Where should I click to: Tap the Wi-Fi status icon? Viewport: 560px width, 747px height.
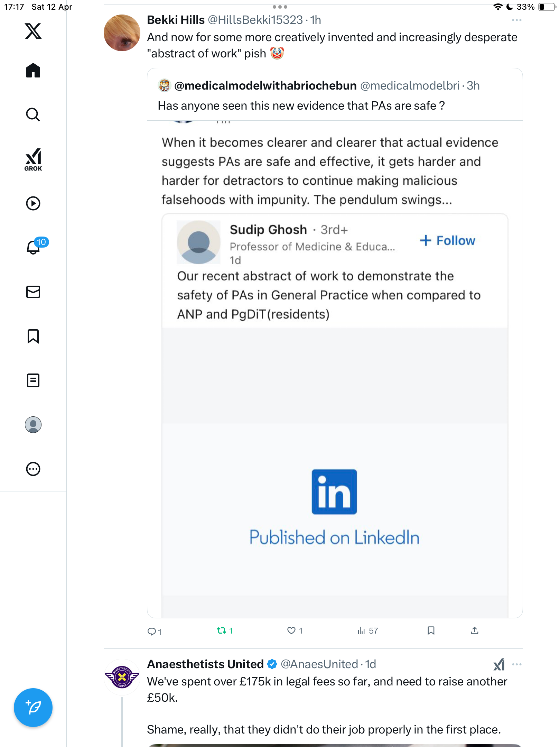pyautogui.click(x=498, y=7)
